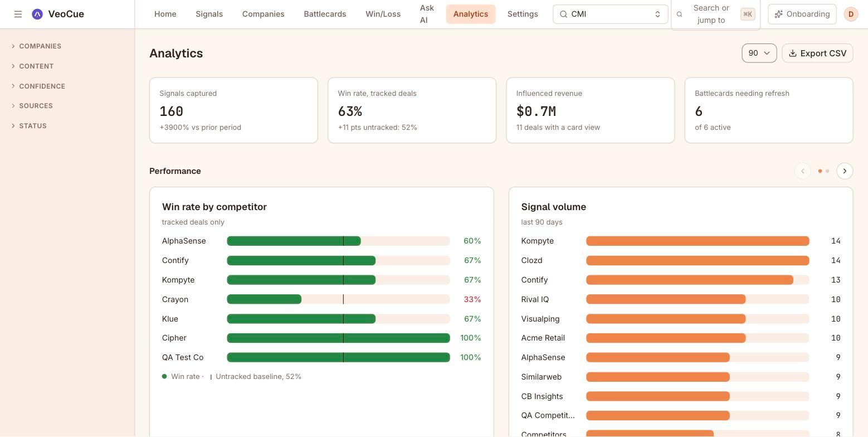This screenshot has width=868, height=437.
Task: Click the VeoCue logo icon
Action: pos(37,14)
